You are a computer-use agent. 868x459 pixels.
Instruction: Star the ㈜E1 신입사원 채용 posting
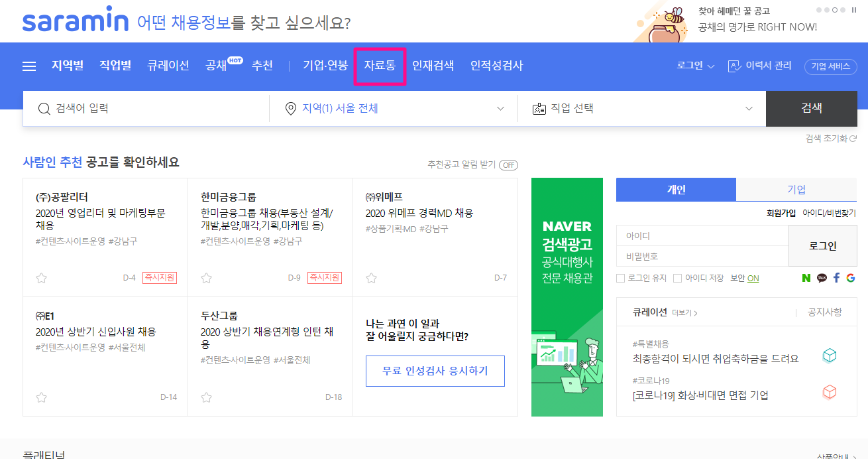(42, 397)
